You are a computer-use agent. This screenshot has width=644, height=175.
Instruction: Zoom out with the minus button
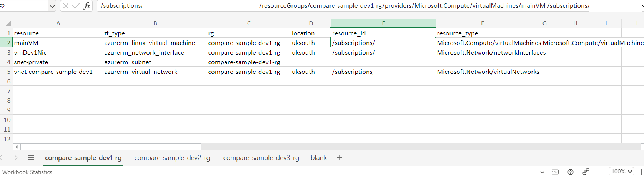601,172
